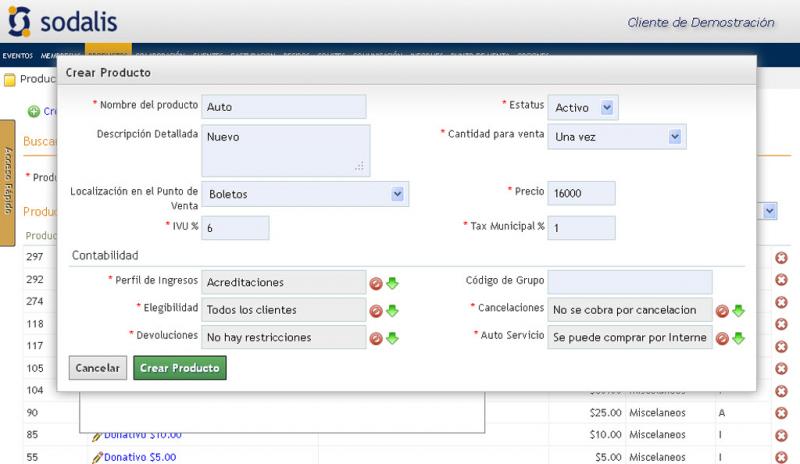Open the Acceso Rápido side tab

click(7, 182)
